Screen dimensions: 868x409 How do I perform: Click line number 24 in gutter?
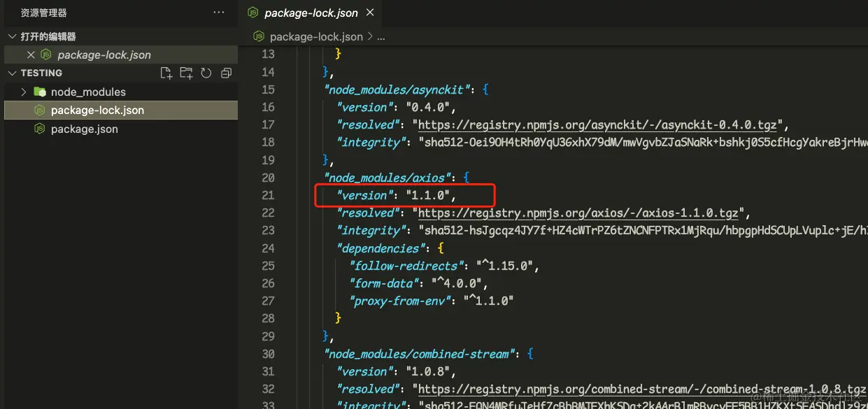click(x=268, y=248)
